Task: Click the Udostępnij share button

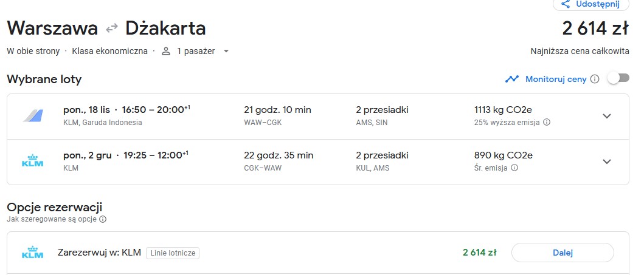Action: coord(590,4)
